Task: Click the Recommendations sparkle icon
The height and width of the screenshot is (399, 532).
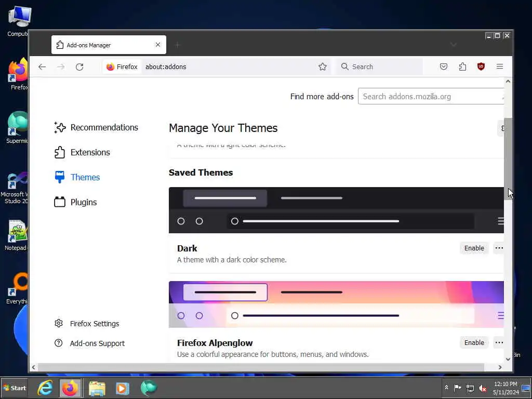Action: (x=60, y=128)
